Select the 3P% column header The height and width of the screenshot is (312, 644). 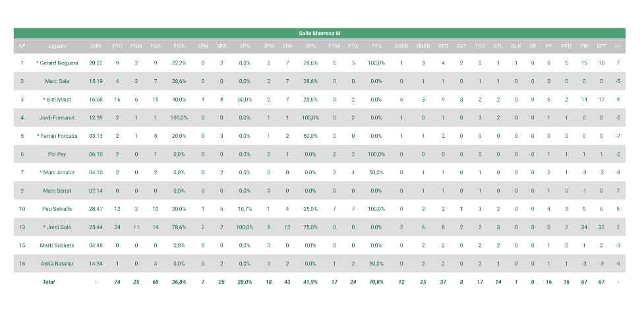click(245, 46)
